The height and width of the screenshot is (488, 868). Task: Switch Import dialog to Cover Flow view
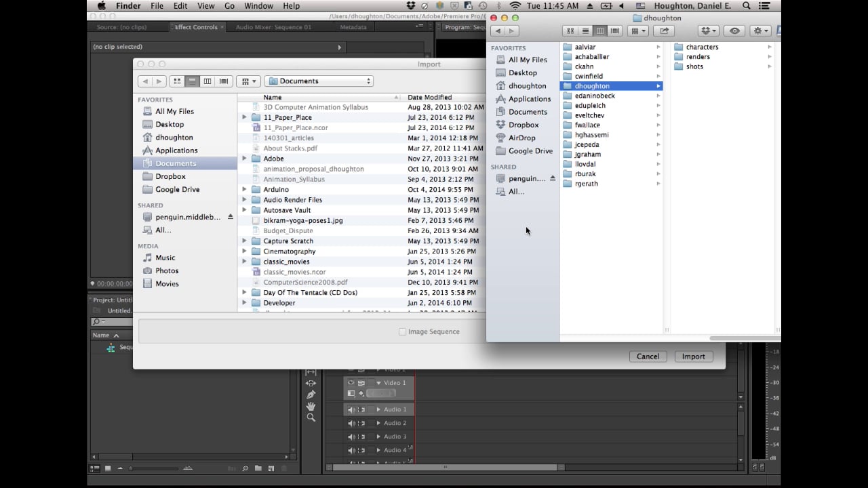click(223, 81)
